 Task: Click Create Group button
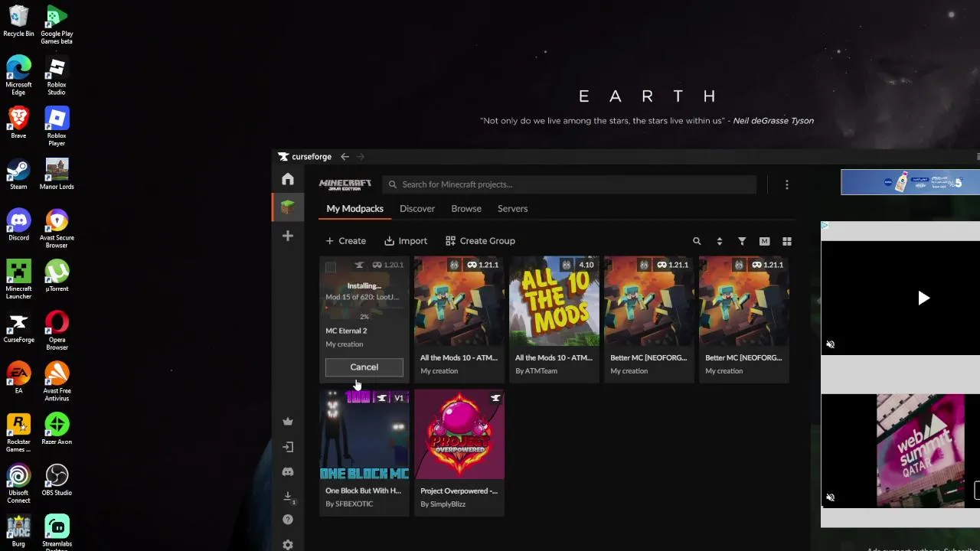(x=480, y=241)
